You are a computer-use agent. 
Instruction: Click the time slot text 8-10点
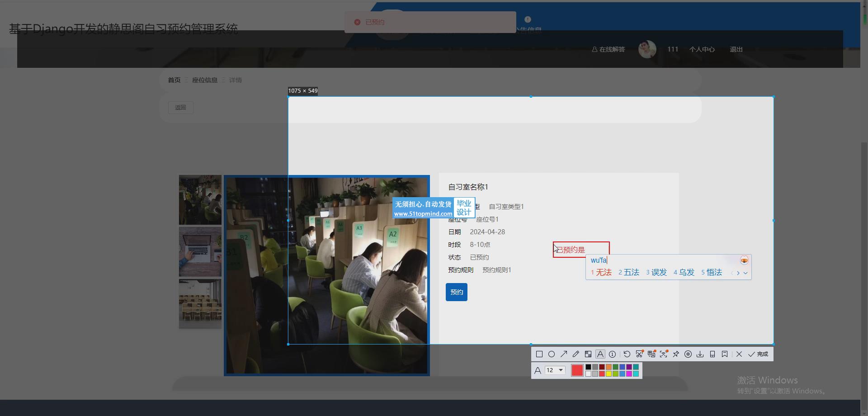pos(480,245)
